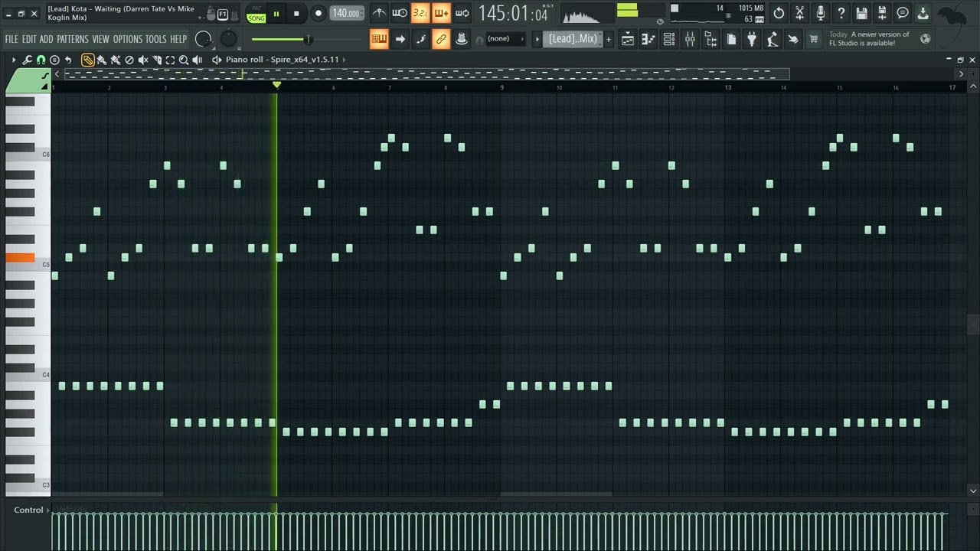The width and height of the screenshot is (980, 551).
Task: Toggle wait for input before recording
Action: pyautogui.click(x=400, y=13)
